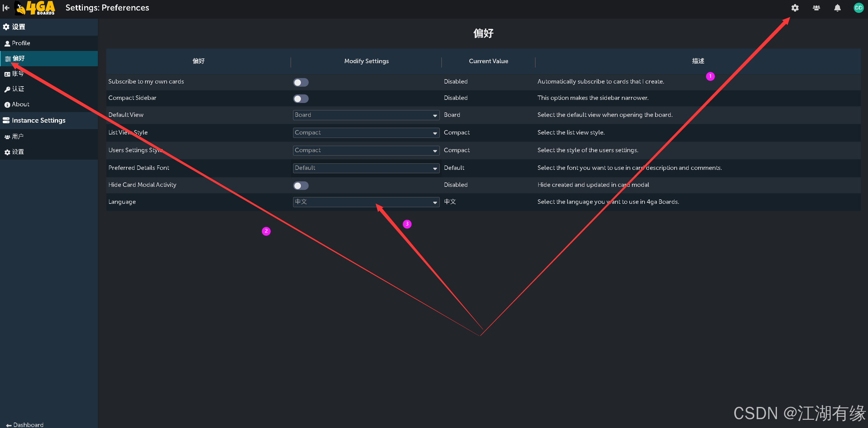Toggle Hide Card Modal Activity switch

(301, 185)
